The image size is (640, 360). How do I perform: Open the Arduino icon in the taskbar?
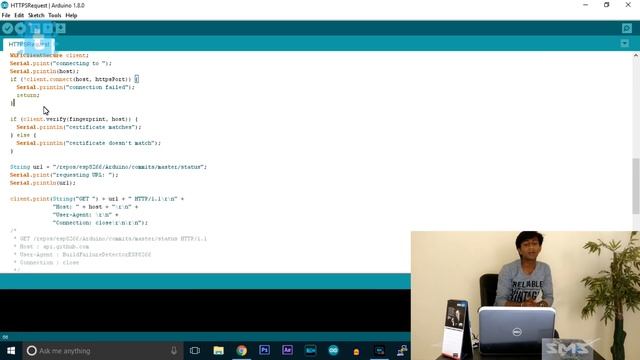click(x=333, y=350)
